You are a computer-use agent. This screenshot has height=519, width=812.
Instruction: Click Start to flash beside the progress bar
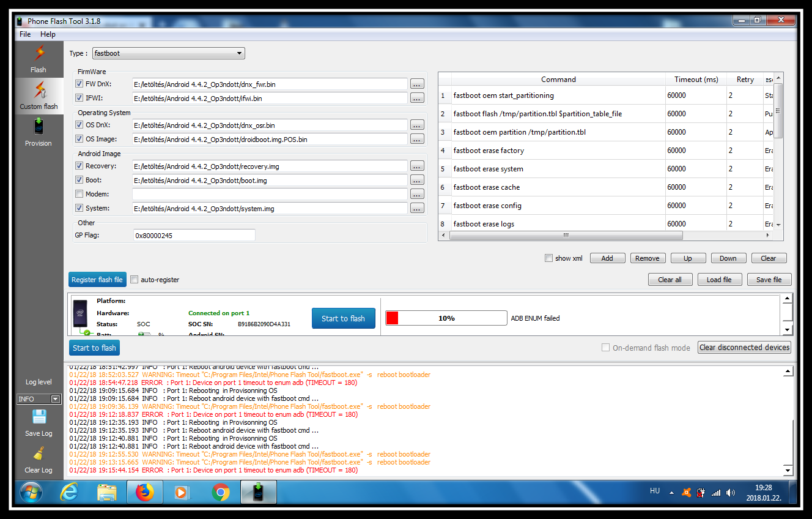344,318
